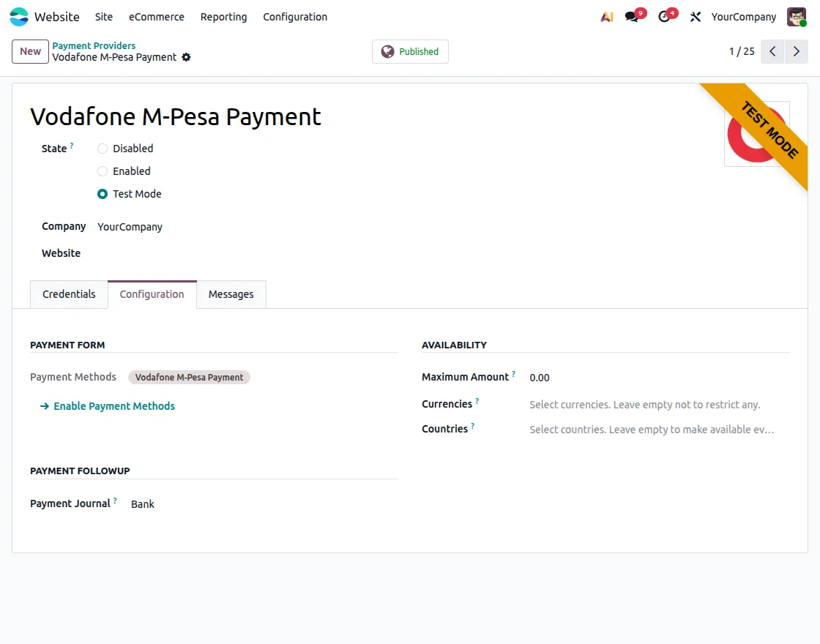Open the Site menu
820x644 pixels.
(103, 17)
